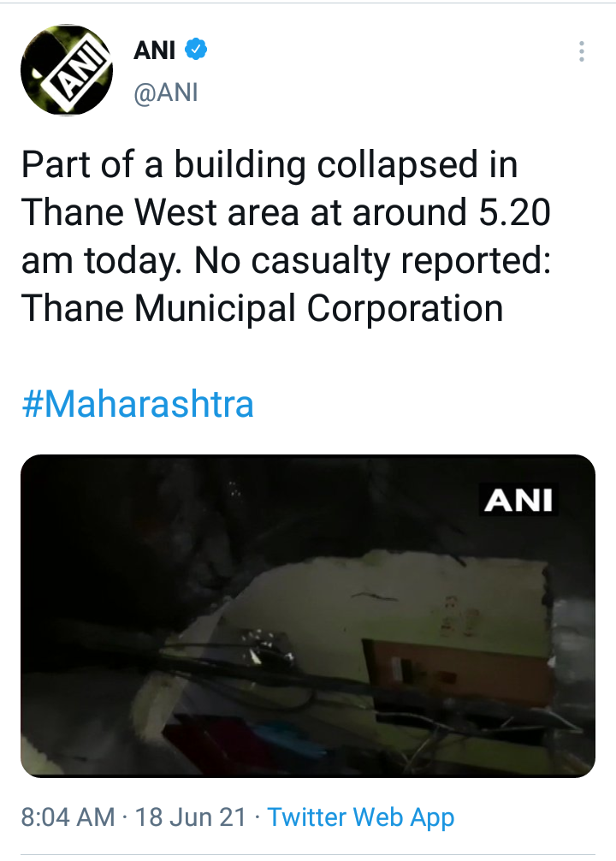Viewport: 616px width, 861px height.
Task: Click the "Part of a building collapsed" line
Action: point(269,165)
